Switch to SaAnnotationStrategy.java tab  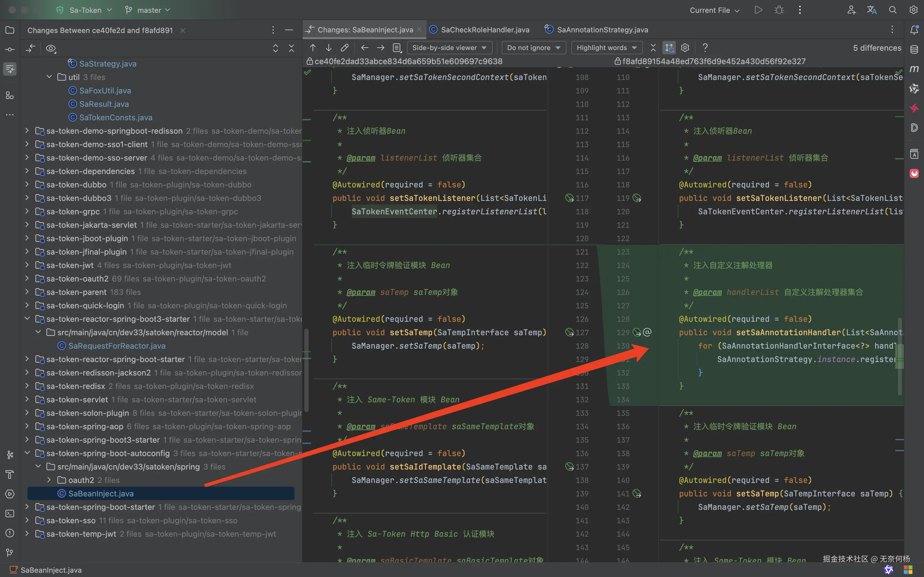[x=602, y=30]
